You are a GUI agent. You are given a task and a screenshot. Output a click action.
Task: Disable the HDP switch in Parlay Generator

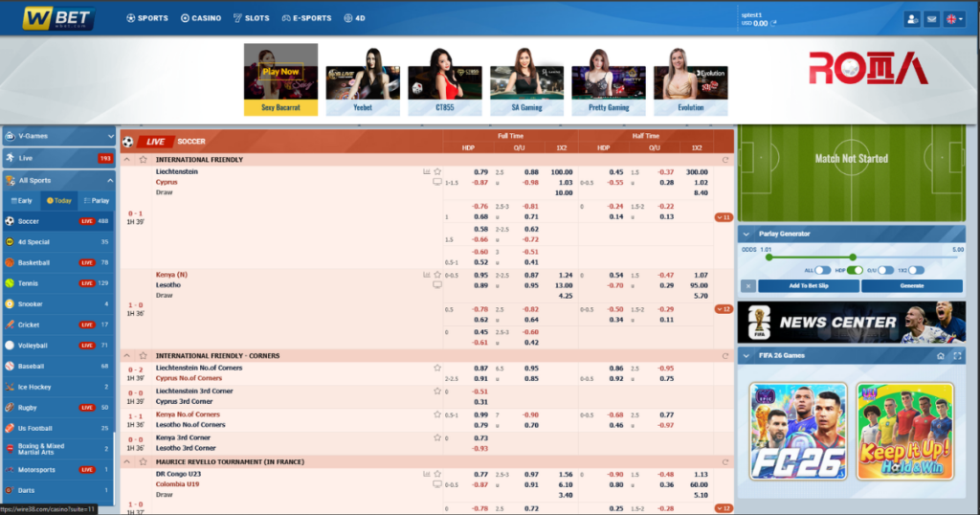pyautogui.click(x=855, y=270)
